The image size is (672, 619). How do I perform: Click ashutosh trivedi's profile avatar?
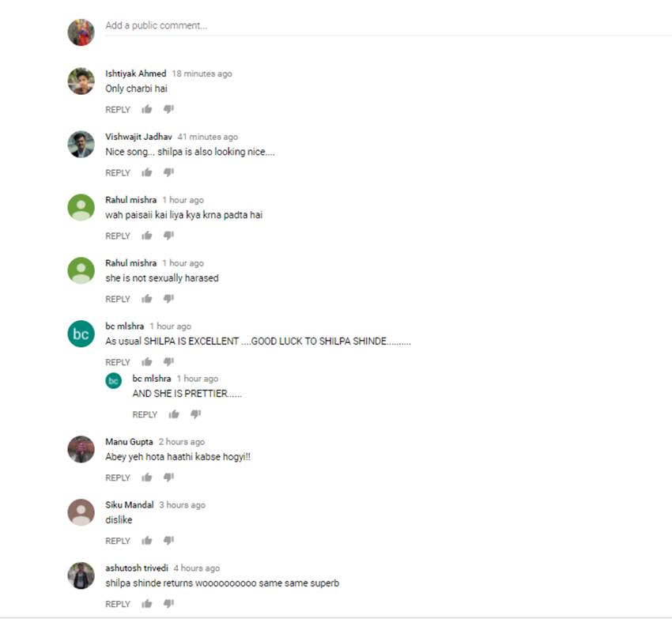point(81,576)
